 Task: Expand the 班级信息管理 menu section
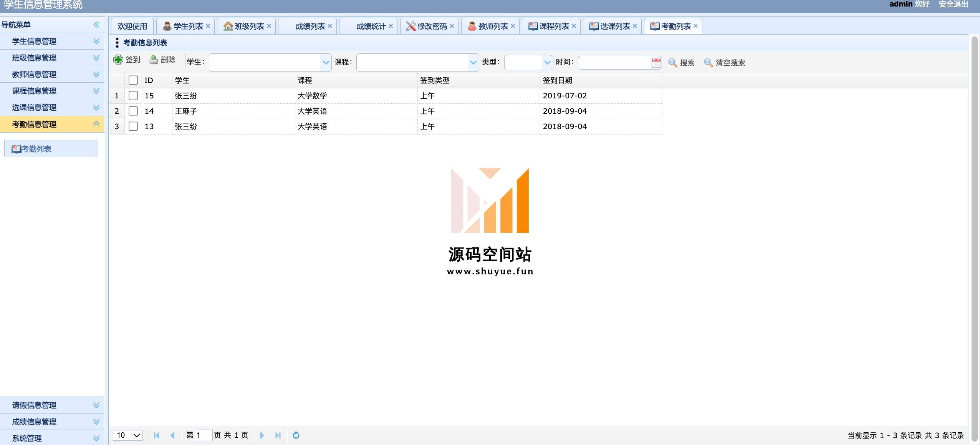[52, 58]
